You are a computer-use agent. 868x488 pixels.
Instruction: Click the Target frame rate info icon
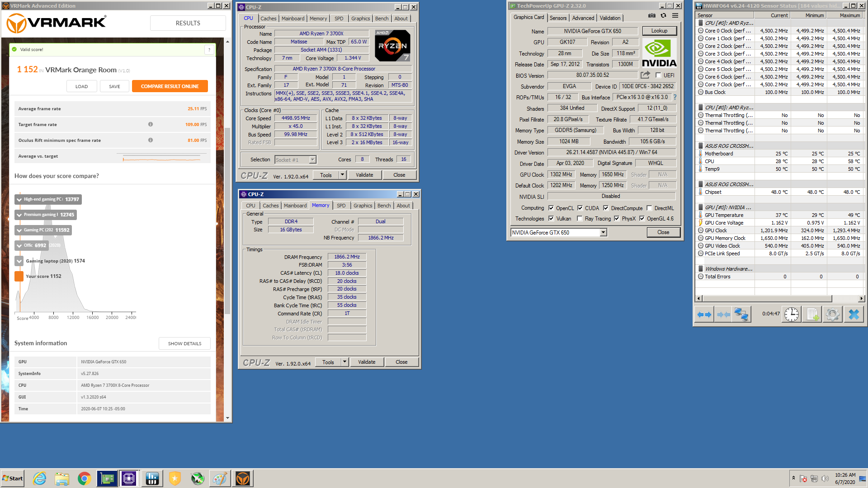pyautogui.click(x=151, y=124)
